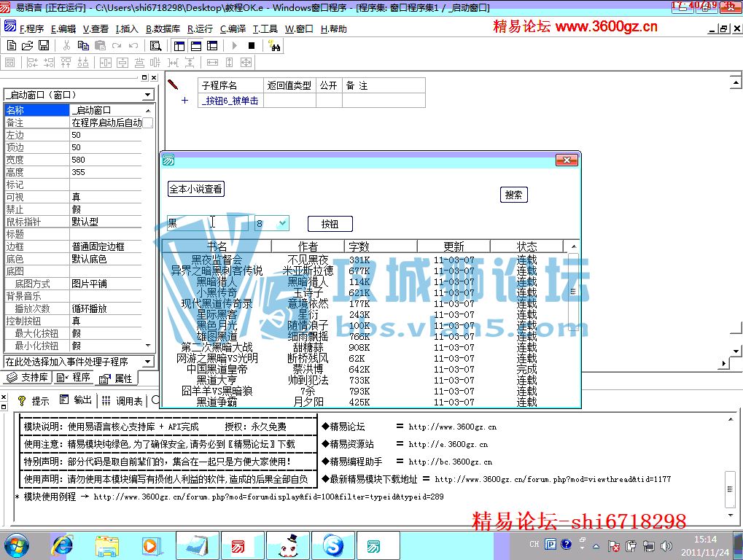This screenshot has height=560, width=743.
Task: Open the E.编辑 menu
Action: pyautogui.click(x=63, y=29)
